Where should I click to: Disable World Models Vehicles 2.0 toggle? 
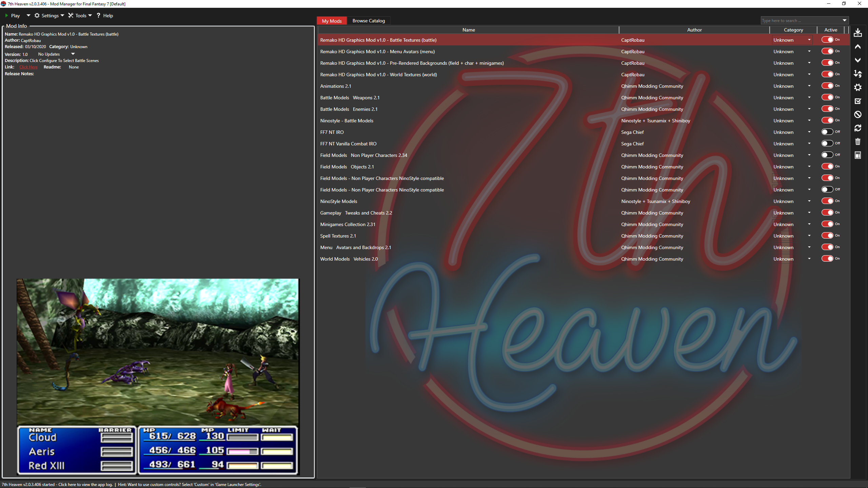coord(827,259)
